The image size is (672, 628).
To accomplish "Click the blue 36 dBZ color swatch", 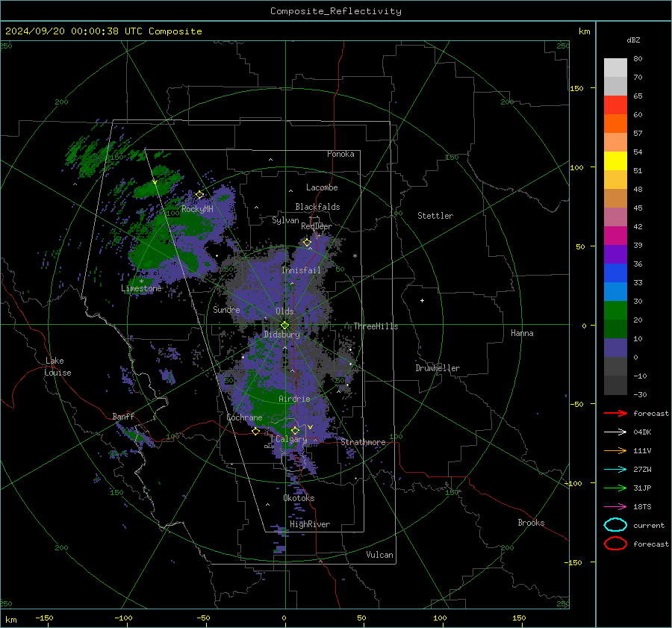I will (x=615, y=273).
